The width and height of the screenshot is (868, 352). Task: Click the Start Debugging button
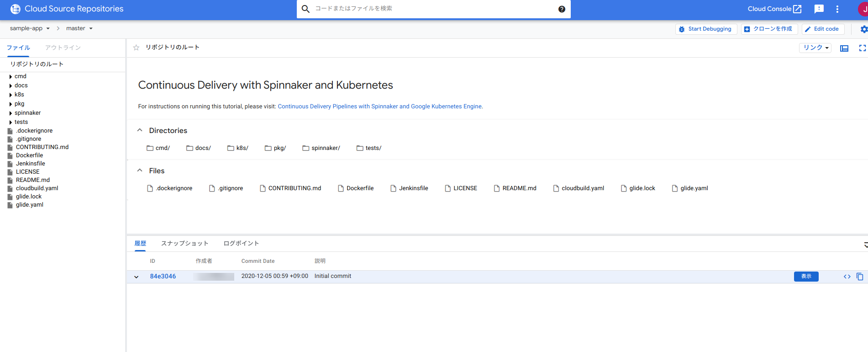coord(706,29)
